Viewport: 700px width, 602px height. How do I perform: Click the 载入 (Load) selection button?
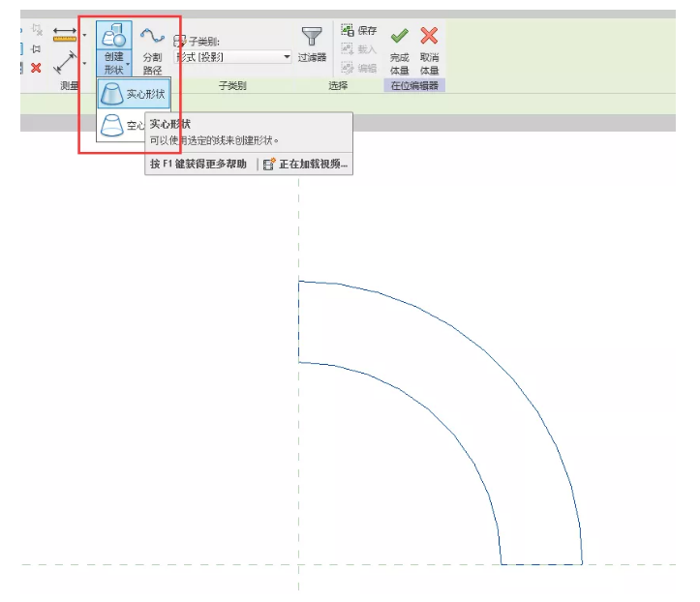359,48
